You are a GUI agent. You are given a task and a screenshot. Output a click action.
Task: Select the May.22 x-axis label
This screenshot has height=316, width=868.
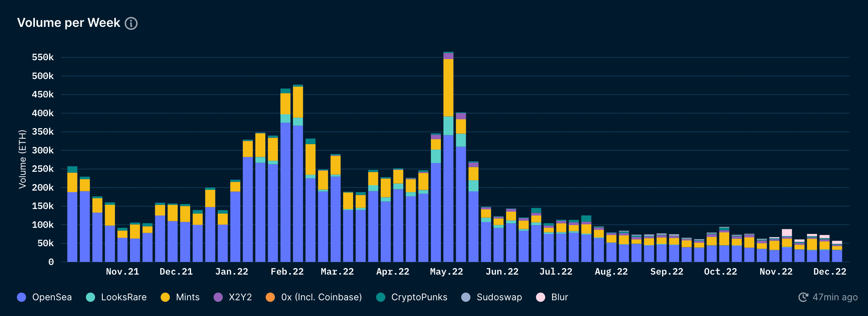coord(446,272)
